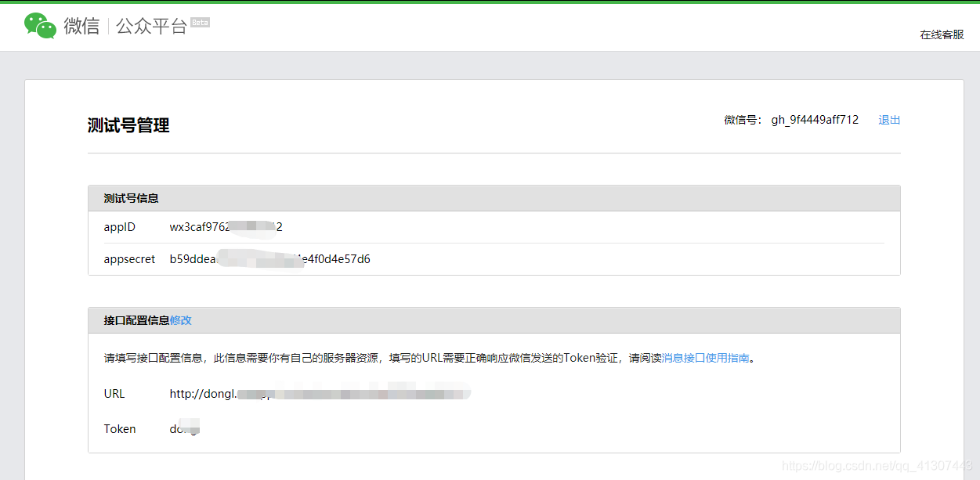Click the 微信 brand text
The image size is (980, 480).
coord(81,26)
